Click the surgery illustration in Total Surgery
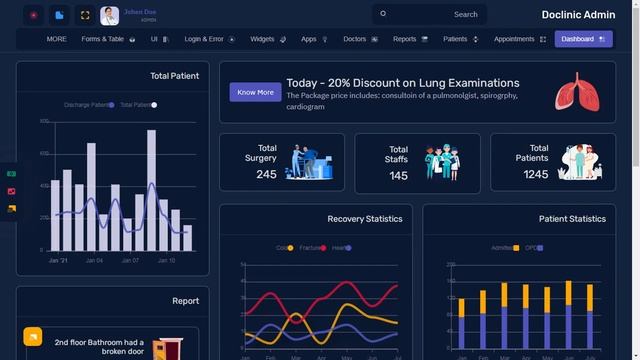The width and height of the screenshot is (640, 360). tap(309, 162)
